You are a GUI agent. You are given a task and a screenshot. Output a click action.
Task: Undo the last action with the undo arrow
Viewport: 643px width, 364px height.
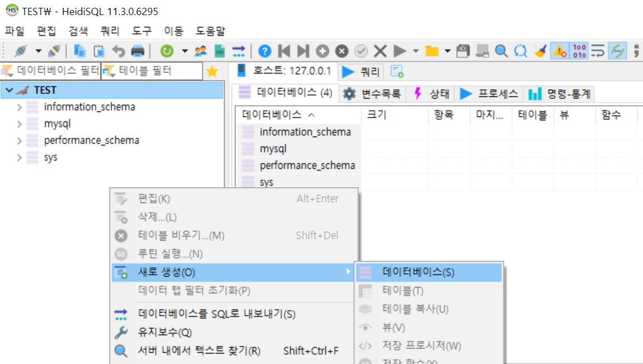119,51
